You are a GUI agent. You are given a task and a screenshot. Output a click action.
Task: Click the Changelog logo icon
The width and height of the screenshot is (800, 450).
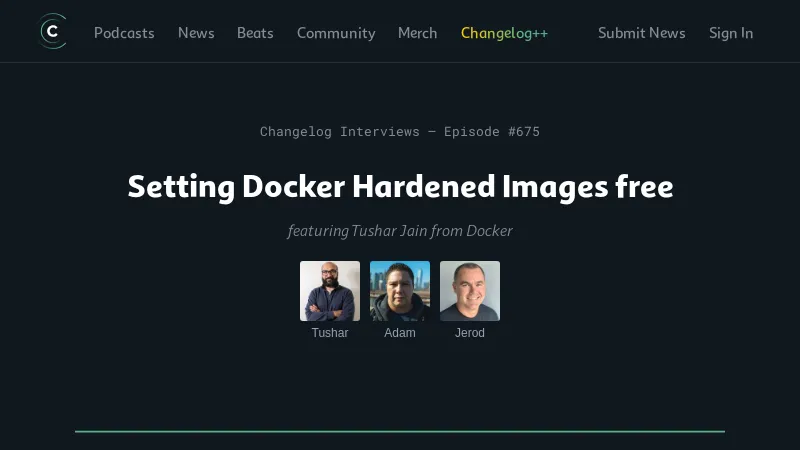tap(53, 32)
